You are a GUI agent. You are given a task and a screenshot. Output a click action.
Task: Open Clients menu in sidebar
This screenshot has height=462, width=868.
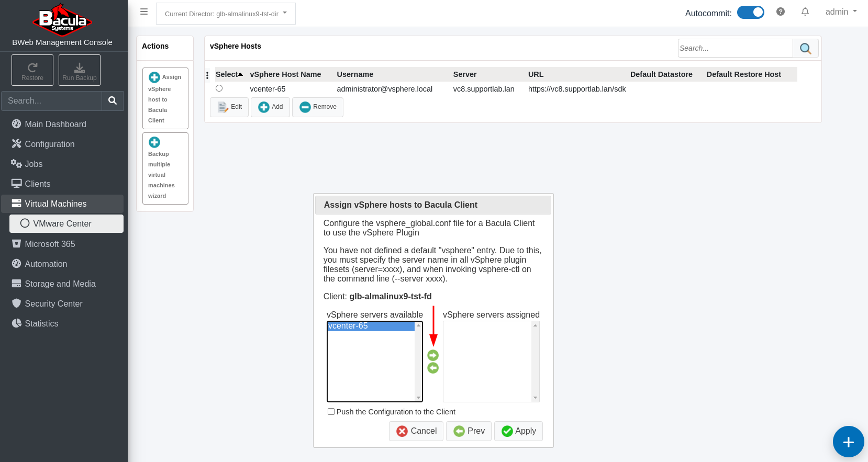63,184
